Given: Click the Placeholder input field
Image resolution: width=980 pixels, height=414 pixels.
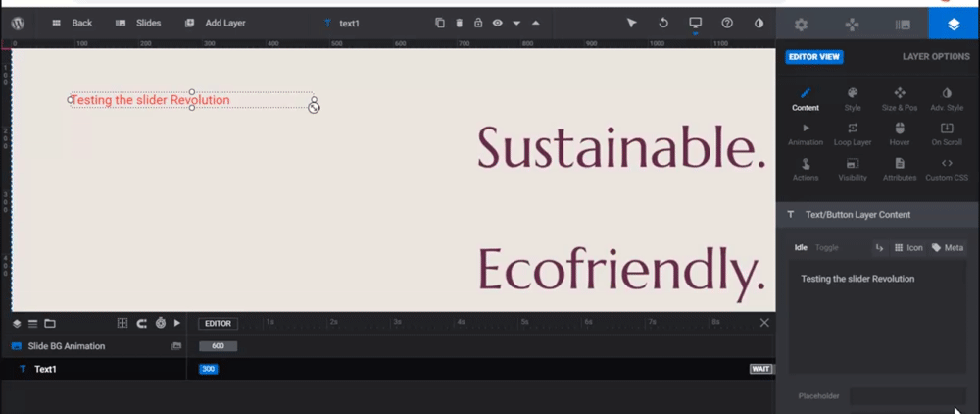Looking at the screenshot, I should point(907,396).
